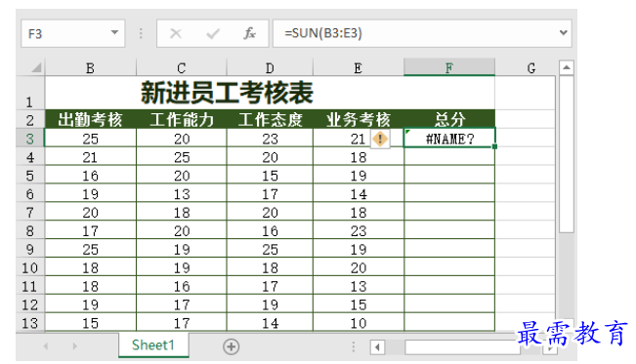Select cell B5 with value 16

(x=91, y=175)
